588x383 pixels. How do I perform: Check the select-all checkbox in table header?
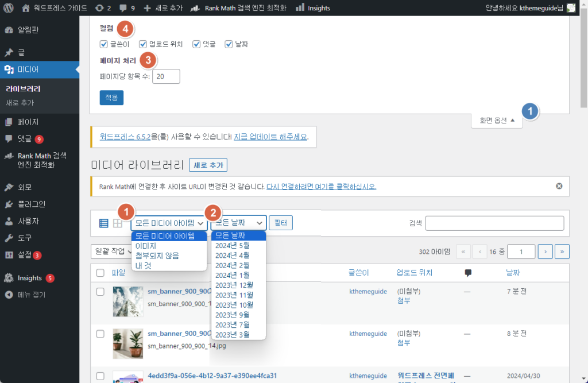100,273
